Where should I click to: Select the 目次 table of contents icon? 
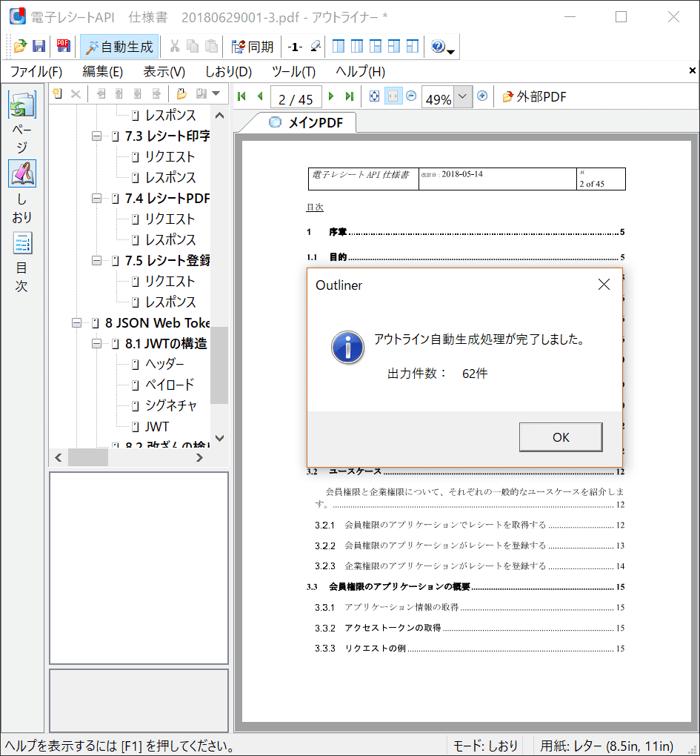click(x=21, y=243)
